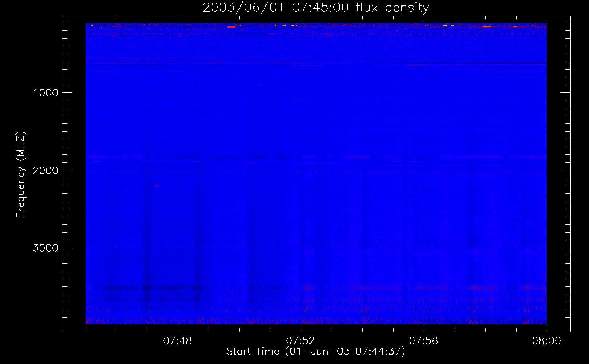Click the plot title '2003/06/01 07:45:00 flux density'
This screenshot has width=589, height=364.
tap(316, 8)
